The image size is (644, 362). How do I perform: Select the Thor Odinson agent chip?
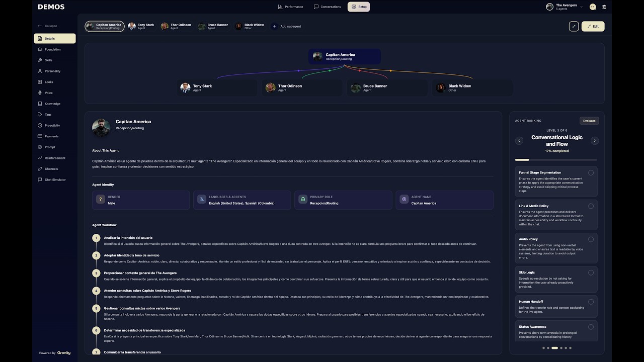[x=176, y=26]
